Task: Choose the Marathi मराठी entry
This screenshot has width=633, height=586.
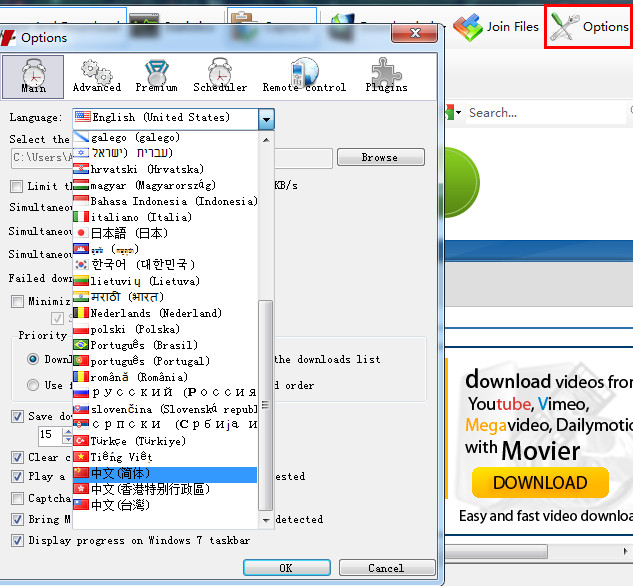Action: click(x=165, y=297)
